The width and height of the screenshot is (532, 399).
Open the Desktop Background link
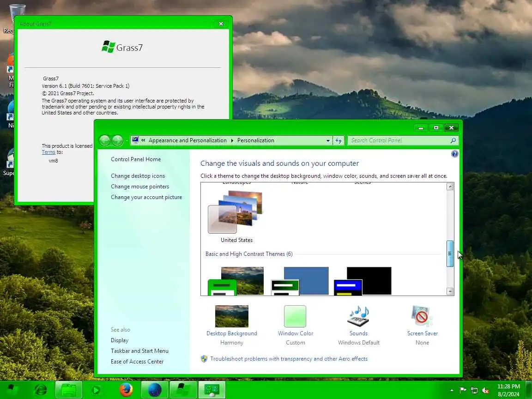(232, 333)
